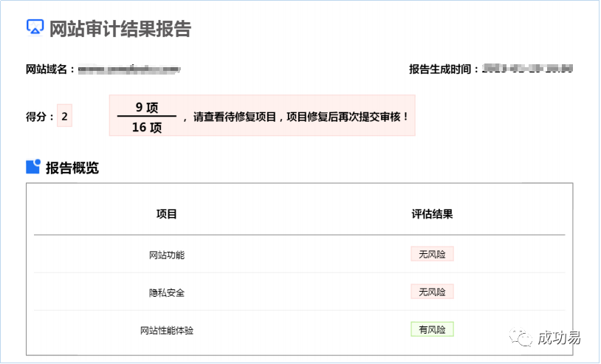Click the green 有风险 badge

click(432, 329)
